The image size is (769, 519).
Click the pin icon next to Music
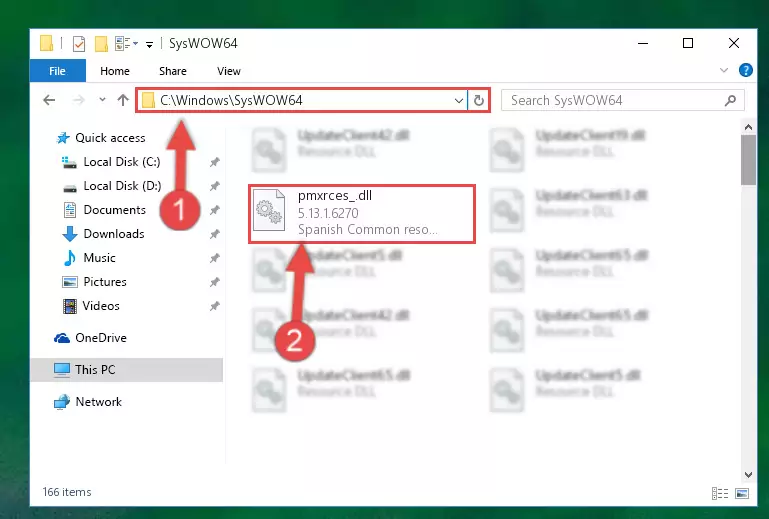214,258
